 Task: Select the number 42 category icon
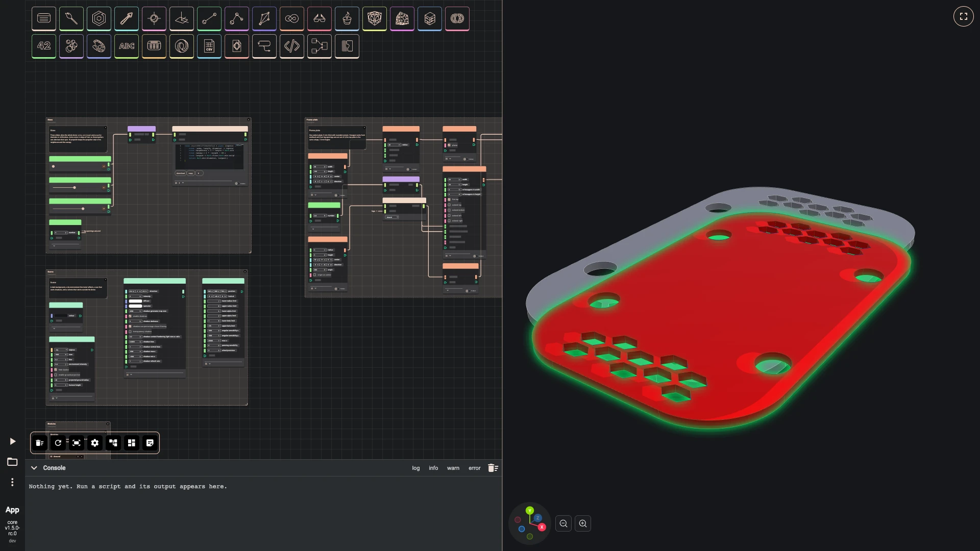tap(44, 46)
